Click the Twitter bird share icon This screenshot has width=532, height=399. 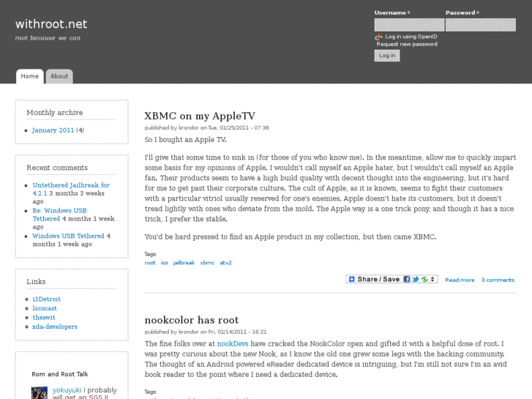coord(416,279)
